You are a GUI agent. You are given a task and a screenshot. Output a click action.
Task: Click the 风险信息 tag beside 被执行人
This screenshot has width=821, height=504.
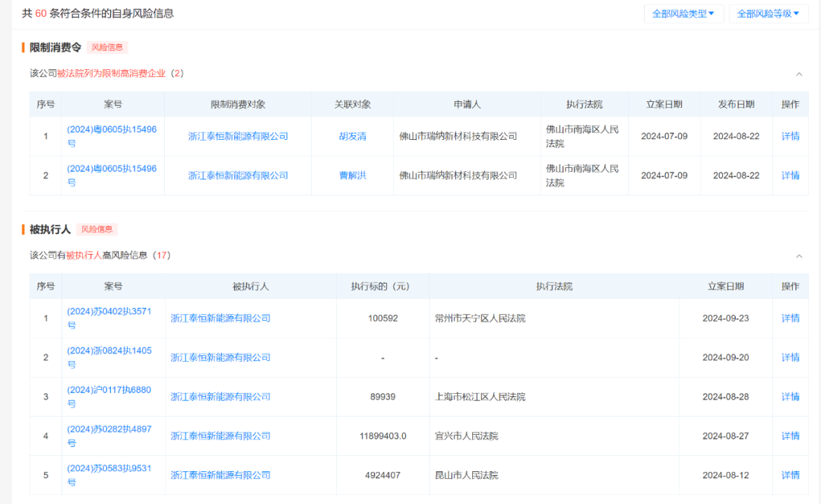[x=97, y=229]
